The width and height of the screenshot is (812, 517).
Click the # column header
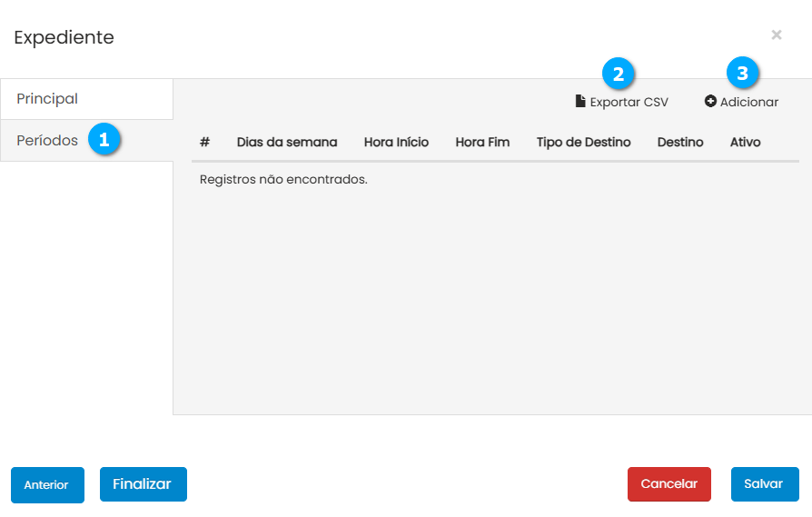pos(204,143)
